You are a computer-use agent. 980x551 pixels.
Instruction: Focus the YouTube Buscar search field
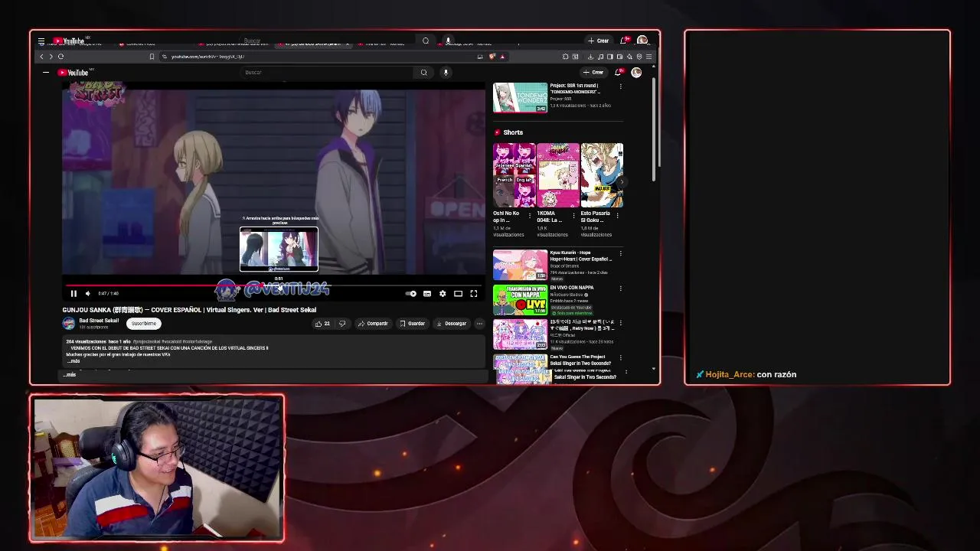point(327,73)
